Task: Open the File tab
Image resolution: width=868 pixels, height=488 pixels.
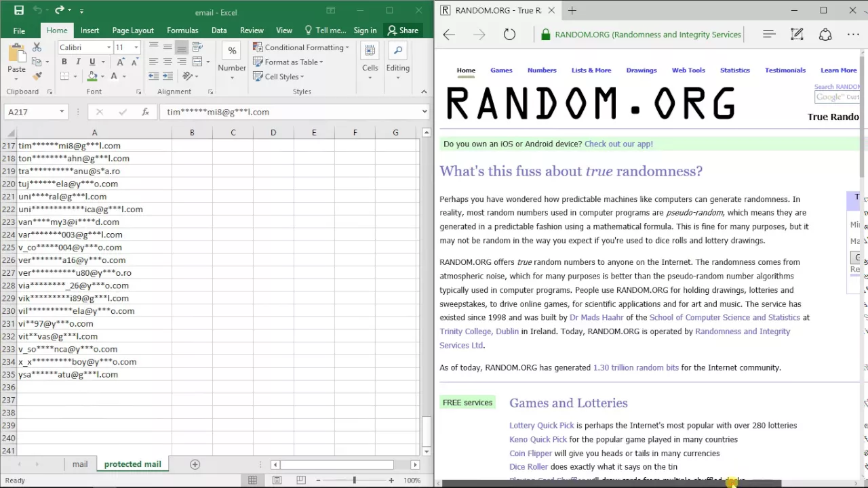Action: 19,30
